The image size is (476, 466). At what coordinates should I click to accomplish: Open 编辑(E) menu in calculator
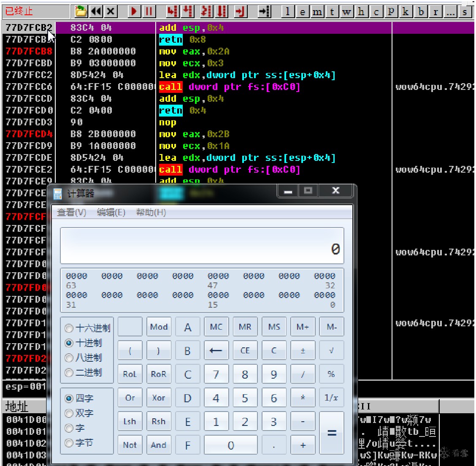111,212
